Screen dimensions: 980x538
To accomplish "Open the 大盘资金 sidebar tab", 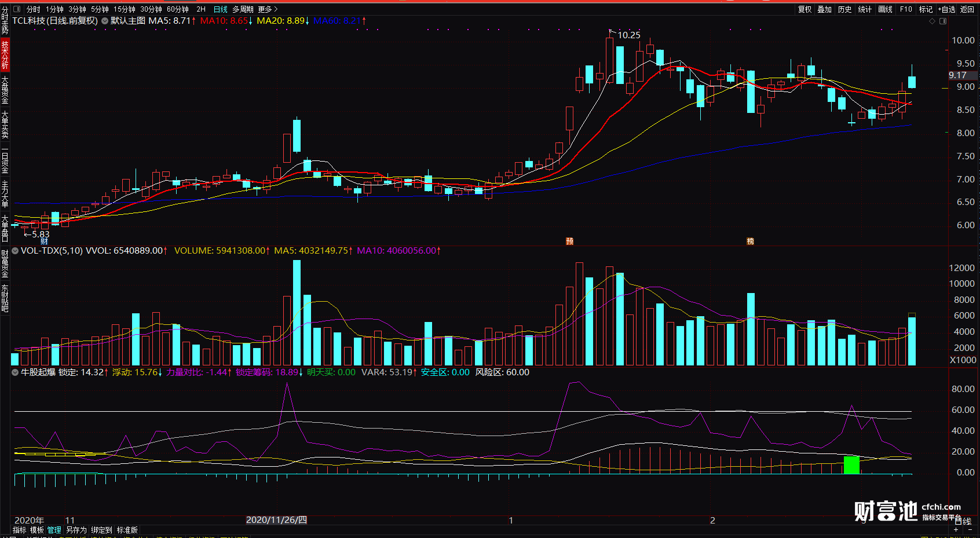I will tap(5, 89).
